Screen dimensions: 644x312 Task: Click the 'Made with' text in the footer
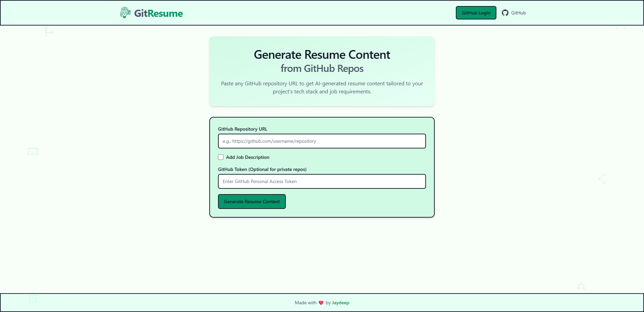coord(306,302)
